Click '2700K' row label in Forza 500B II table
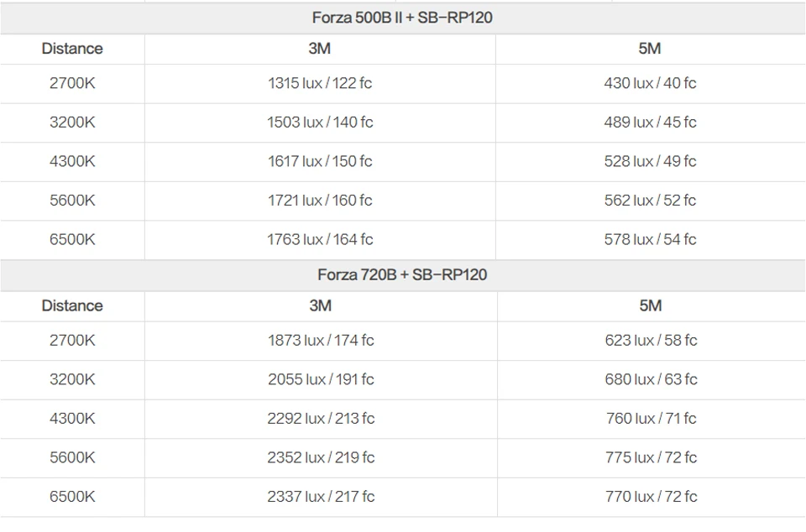The image size is (806, 532). click(x=72, y=83)
